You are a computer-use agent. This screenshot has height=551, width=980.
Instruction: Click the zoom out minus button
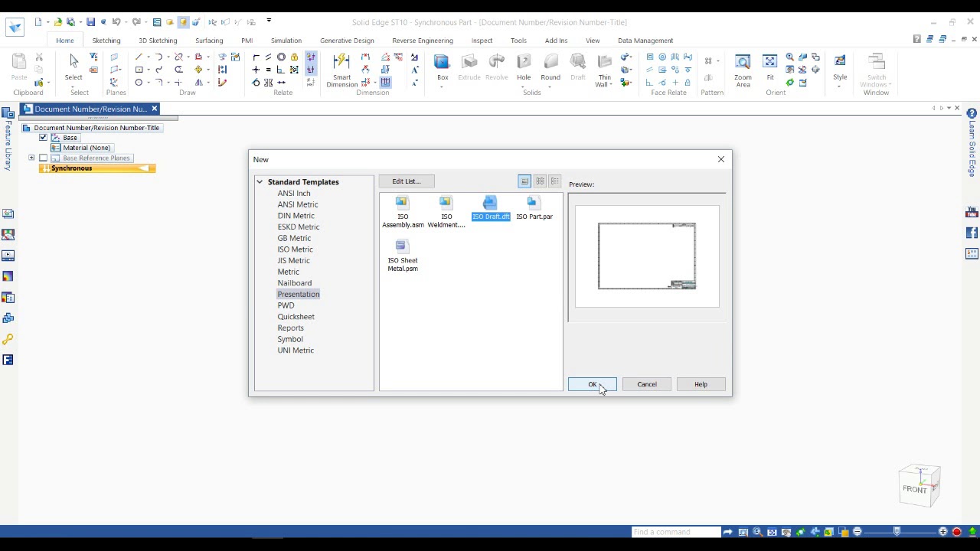(857, 532)
